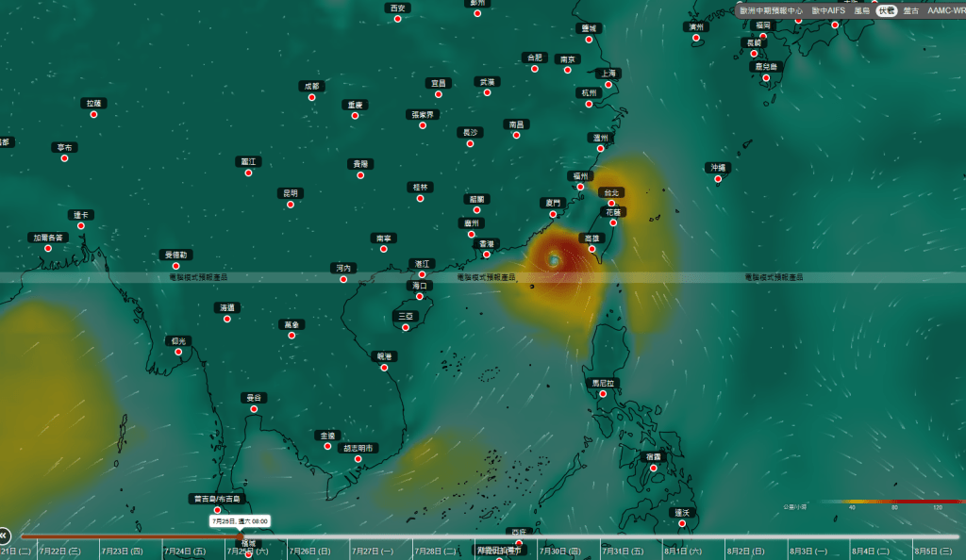Screen dimensions: 966x560
Task: Open the AAMC-WR model tab
Action: (x=945, y=11)
